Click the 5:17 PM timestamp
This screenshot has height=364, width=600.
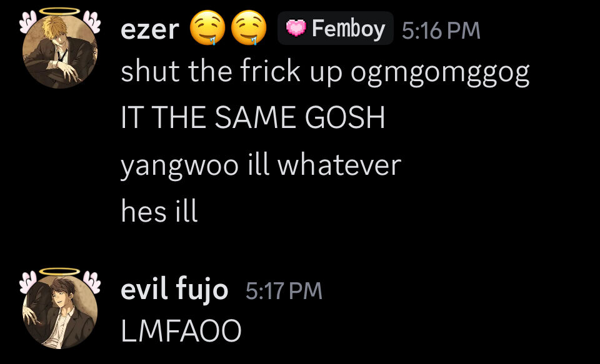[x=284, y=291]
